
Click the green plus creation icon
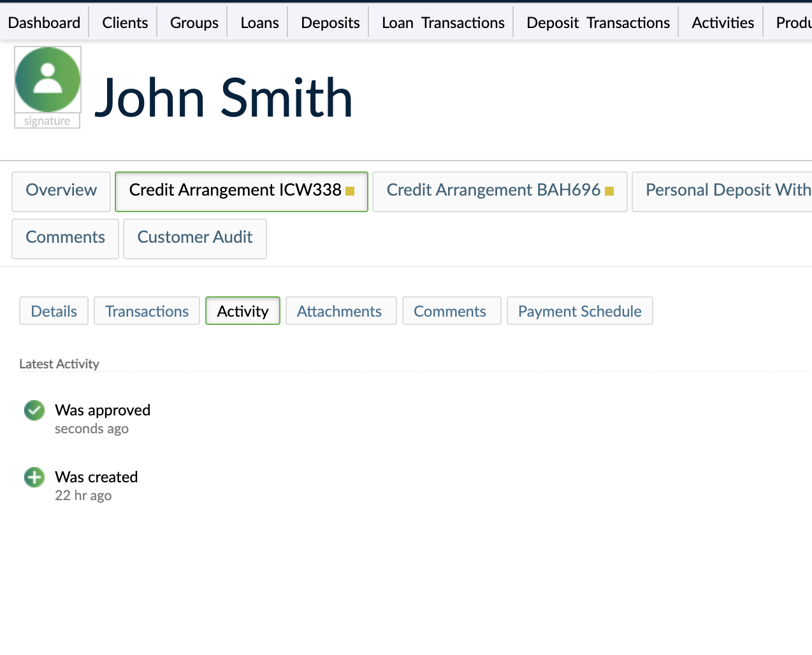tap(34, 477)
